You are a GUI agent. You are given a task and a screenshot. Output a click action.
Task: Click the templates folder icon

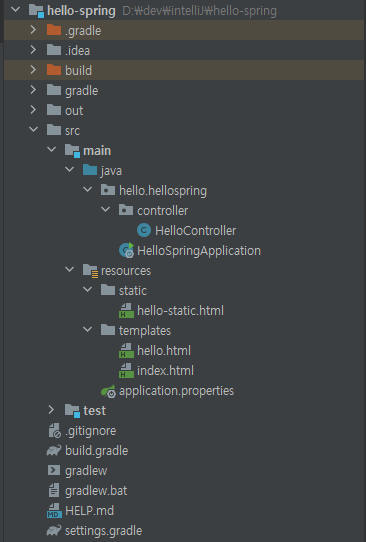tap(108, 330)
